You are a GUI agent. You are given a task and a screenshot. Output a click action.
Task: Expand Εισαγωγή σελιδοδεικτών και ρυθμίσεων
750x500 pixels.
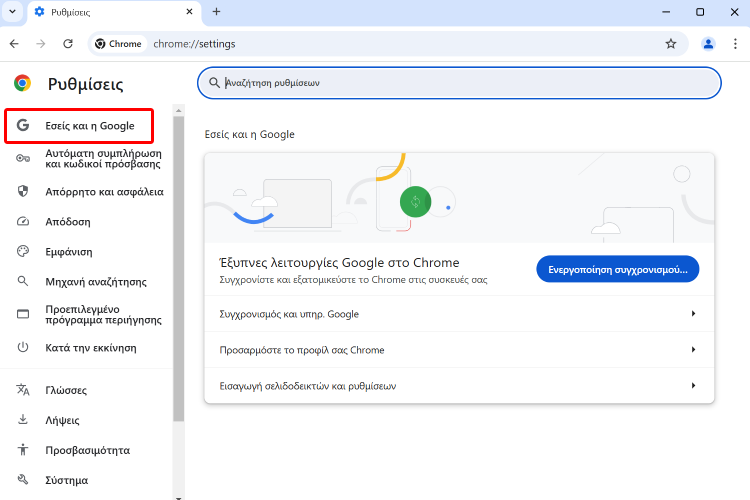[458, 386]
